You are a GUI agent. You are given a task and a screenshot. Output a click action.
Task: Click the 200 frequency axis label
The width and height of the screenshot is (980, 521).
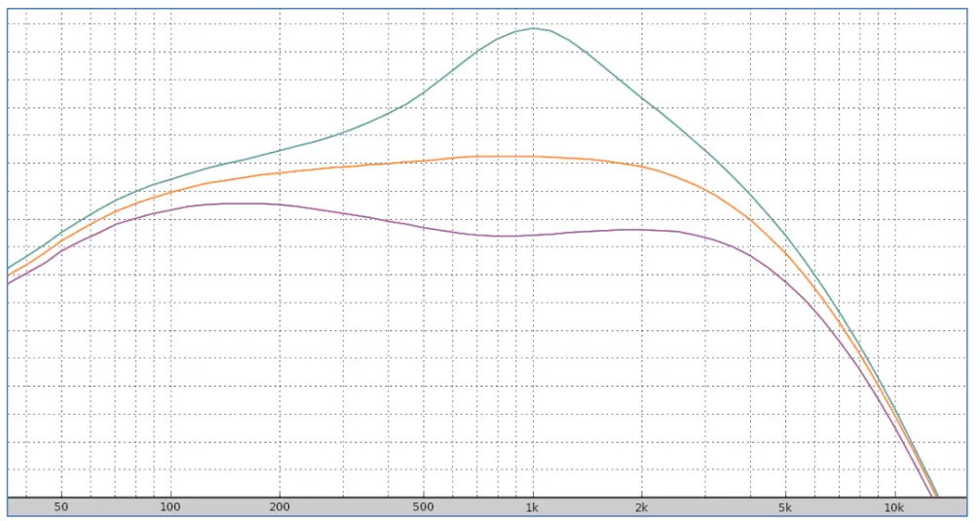coord(280,506)
